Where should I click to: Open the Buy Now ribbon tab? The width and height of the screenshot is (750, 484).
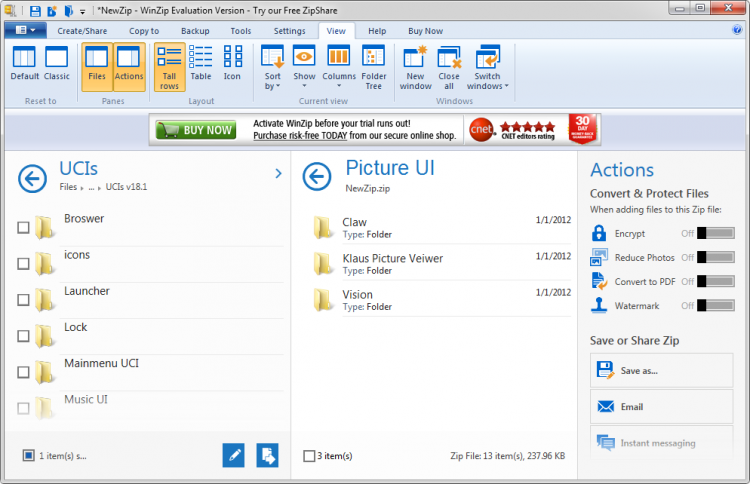coord(425,31)
